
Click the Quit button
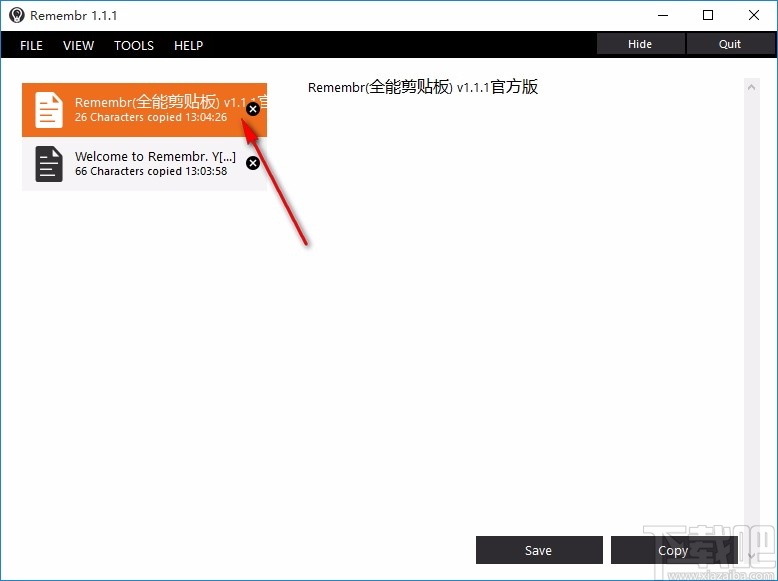[x=730, y=44]
